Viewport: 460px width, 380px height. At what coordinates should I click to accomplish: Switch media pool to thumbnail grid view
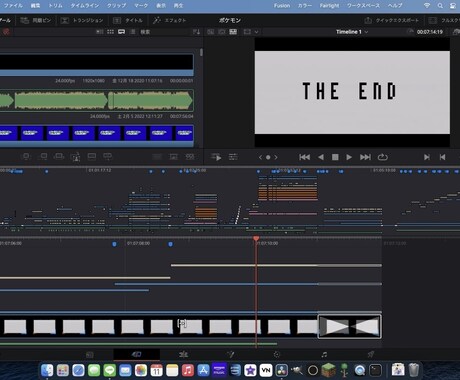[x=110, y=32]
